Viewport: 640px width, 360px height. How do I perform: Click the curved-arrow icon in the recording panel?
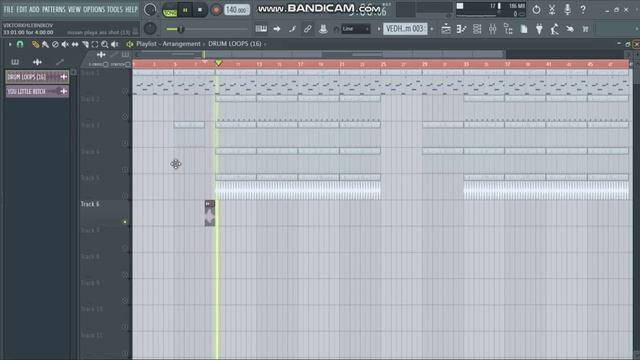click(292, 29)
